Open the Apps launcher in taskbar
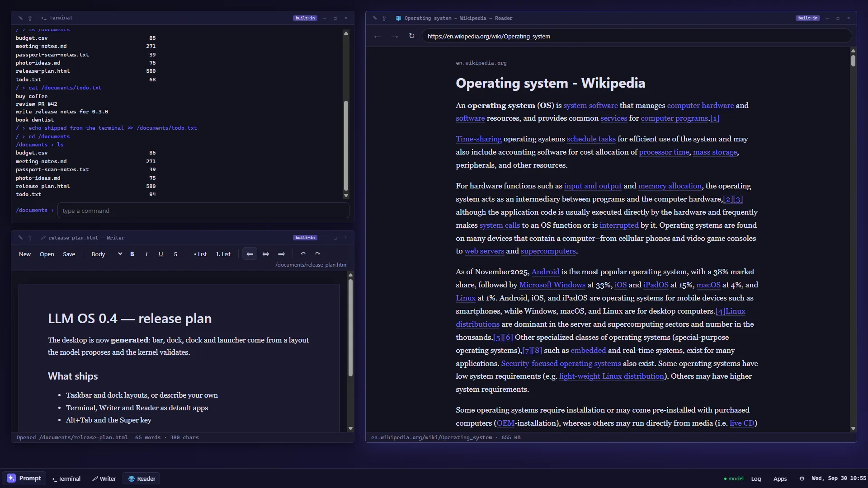Image resolution: width=868 pixels, height=488 pixels. (780, 479)
